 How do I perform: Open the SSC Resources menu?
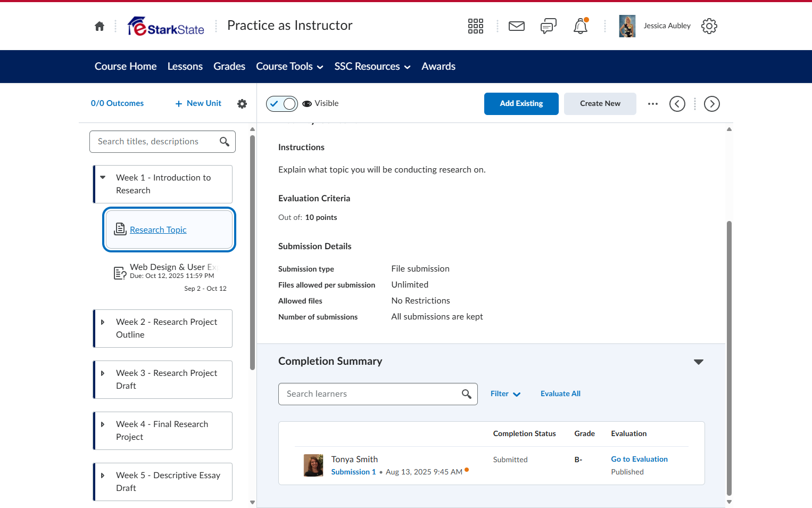click(x=372, y=67)
